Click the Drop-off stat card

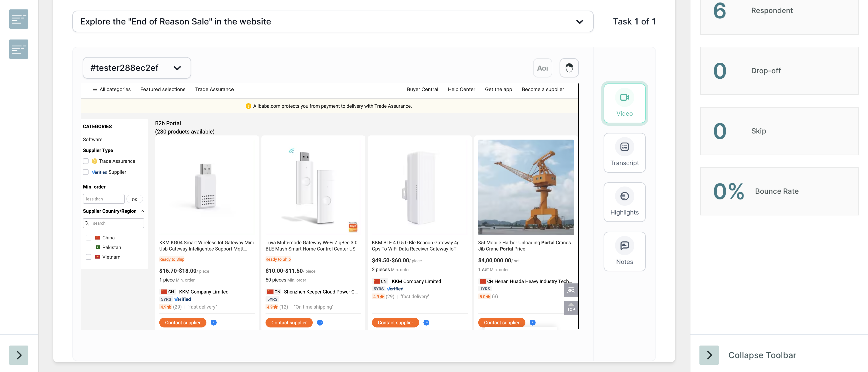[779, 71]
